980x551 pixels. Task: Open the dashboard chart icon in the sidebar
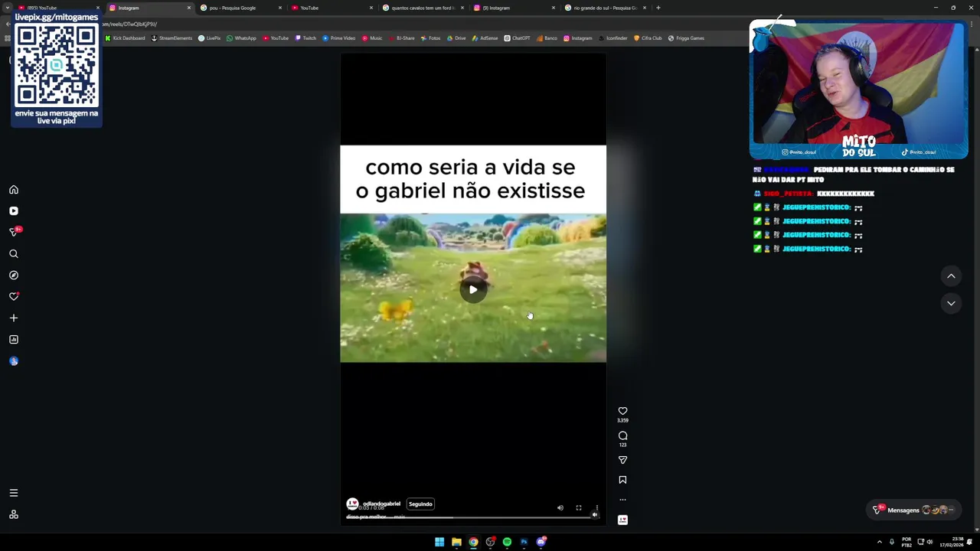point(14,340)
